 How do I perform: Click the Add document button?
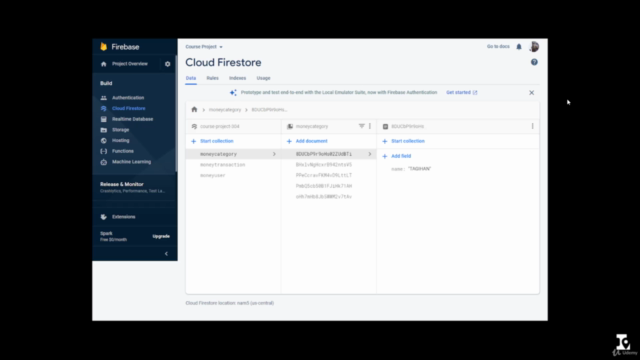pos(311,141)
